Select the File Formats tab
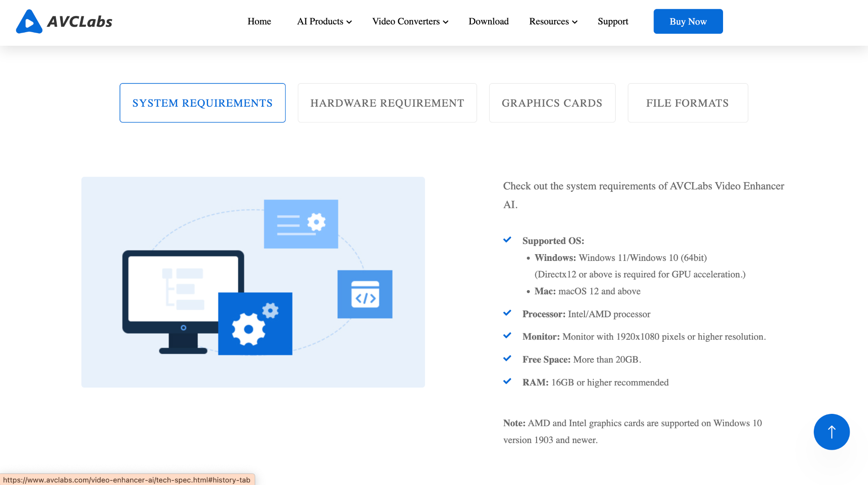Image resolution: width=868 pixels, height=485 pixels. (687, 103)
